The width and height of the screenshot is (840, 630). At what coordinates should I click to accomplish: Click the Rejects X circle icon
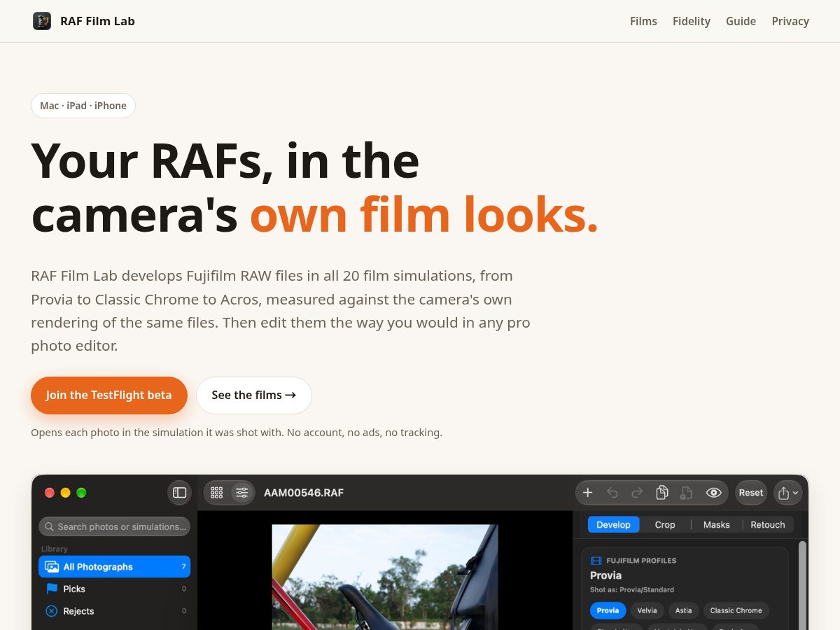(x=52, y=611)
